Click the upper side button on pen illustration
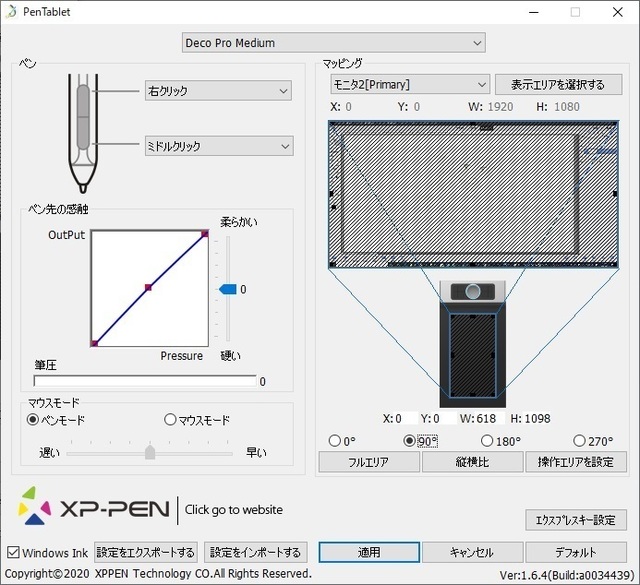Image resolution: width=640 pixels, height=585 pixels. pos(83,101)
